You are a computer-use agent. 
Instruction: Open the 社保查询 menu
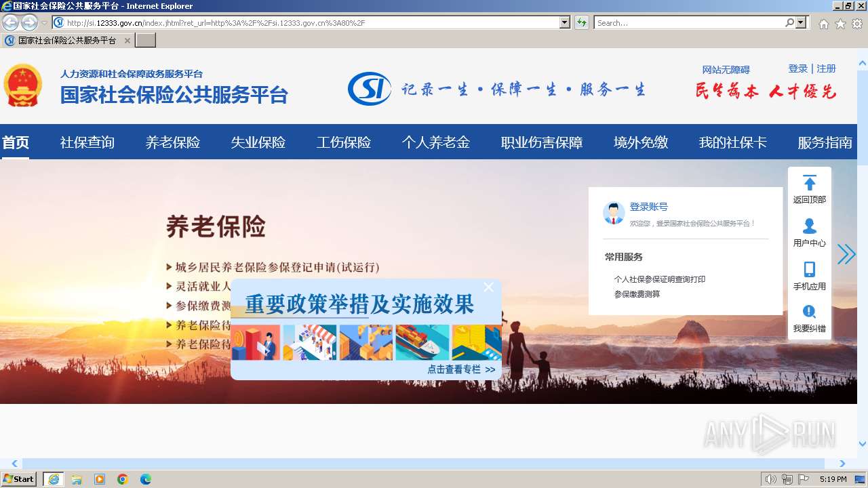click(87, 142)
